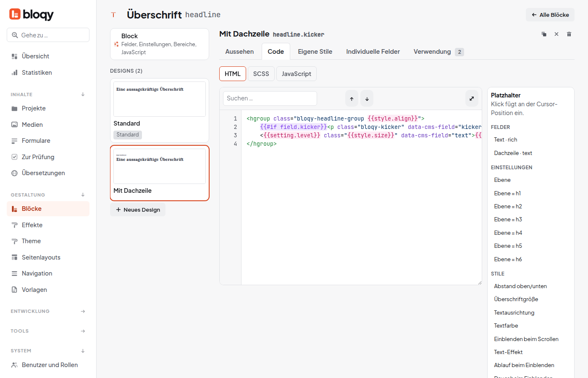The height and width of the screenshot is (378, 588).
Task: Open the Verwendung tab
Action: 438,52
